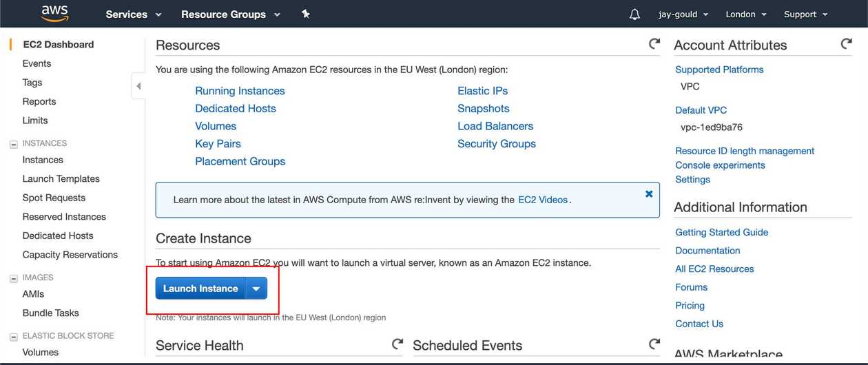Select Spot Requests in the sidebar
This screenshot has width=868, height=365.
click(54, 198)
